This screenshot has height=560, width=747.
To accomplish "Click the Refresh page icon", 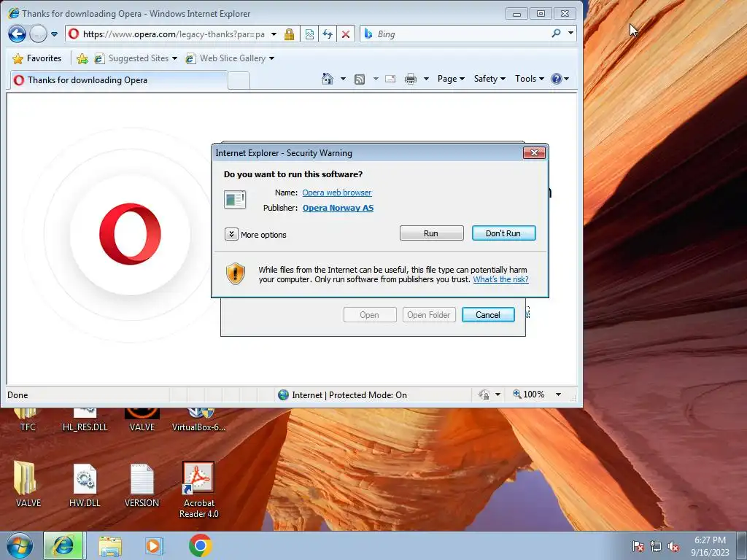I will [x=328, y=34].
